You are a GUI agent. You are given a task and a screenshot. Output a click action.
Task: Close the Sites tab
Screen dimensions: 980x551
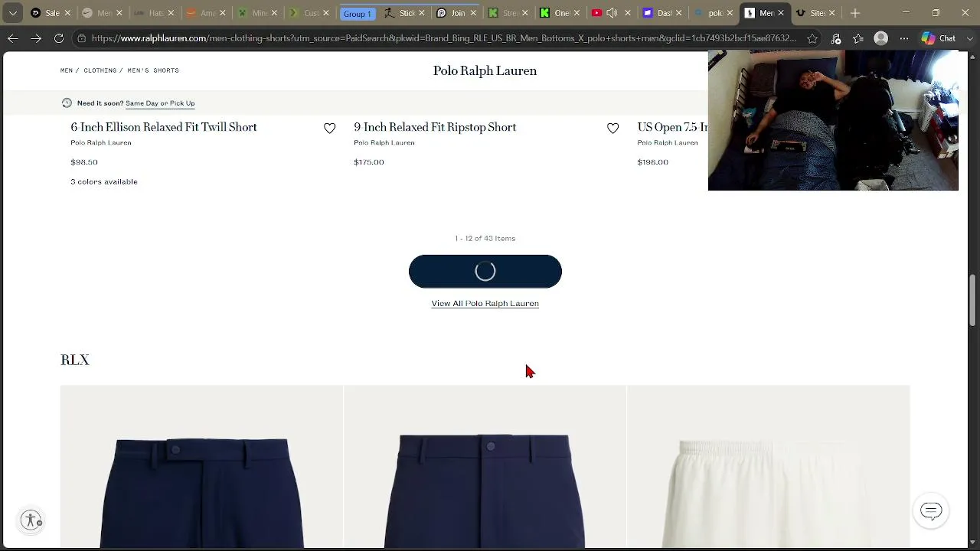[x=832, y=13]
